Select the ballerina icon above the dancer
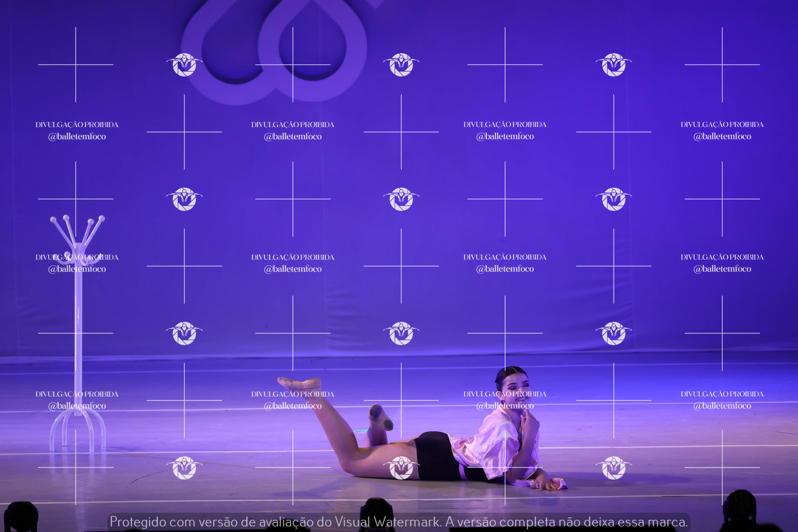The width and height of the screenshot is (798, 532). [x=401, y=334]
